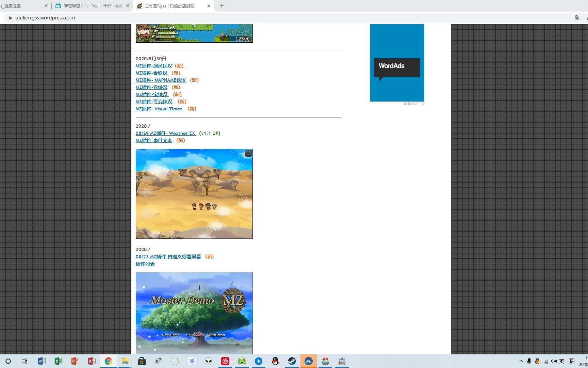Viewport: 588px width, 368px height.
Task: Open the Cortana search circle on taskbar
Action: [8, 361]
